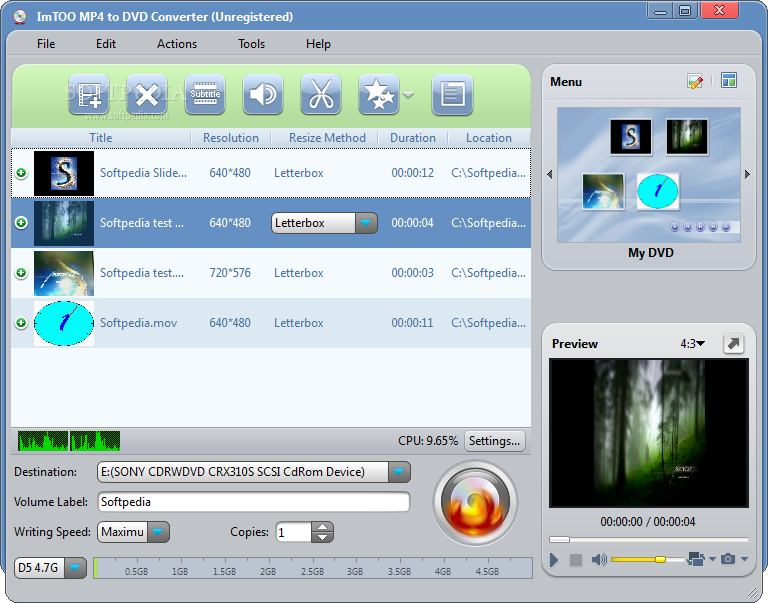This screenshot has width=768, height=603.
Task: Take a snapshot with camera icon
Action: click(728, 559)
